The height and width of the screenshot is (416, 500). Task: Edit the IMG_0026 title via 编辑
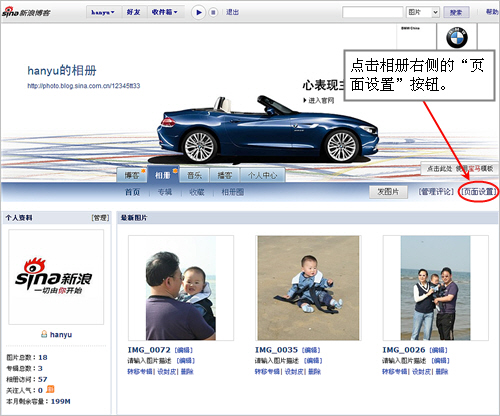coord(438,350)
